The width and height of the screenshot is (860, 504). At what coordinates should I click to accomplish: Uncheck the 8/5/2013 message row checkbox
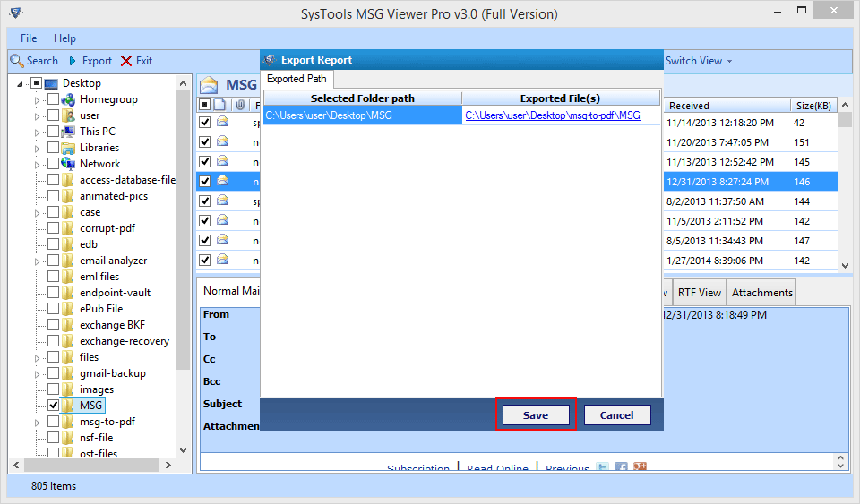204,240
